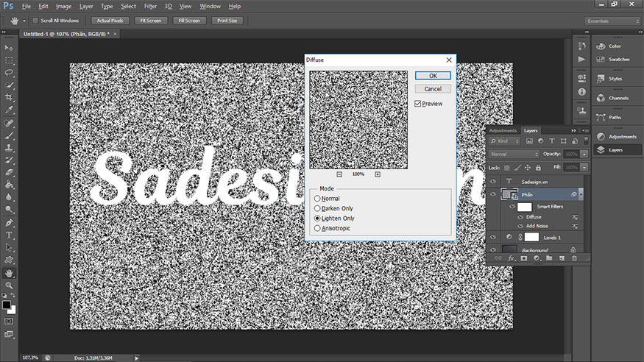Image resolution: width=644 pixels, height=362 pixels.
Task: Click the Actual Pixels button
Action: 110,21
